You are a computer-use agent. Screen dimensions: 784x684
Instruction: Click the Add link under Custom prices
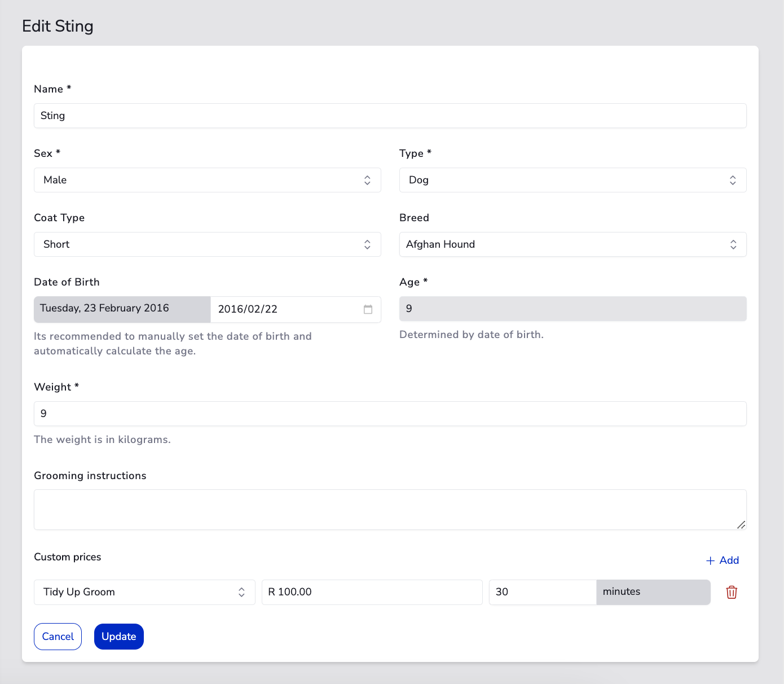729,560
